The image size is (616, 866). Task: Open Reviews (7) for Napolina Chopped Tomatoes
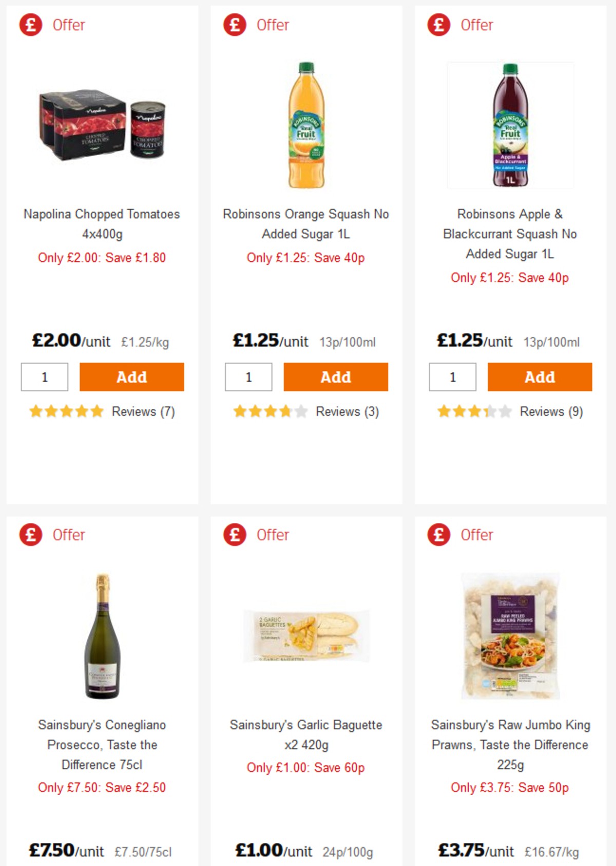pos(142,411)
